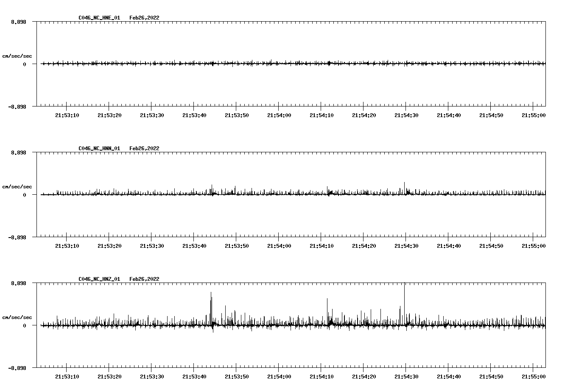The height and width of the screenshot is (392, 576).
Task: Click the 21:53:30 time label under the HNE plot
Action: pos(152,115)
